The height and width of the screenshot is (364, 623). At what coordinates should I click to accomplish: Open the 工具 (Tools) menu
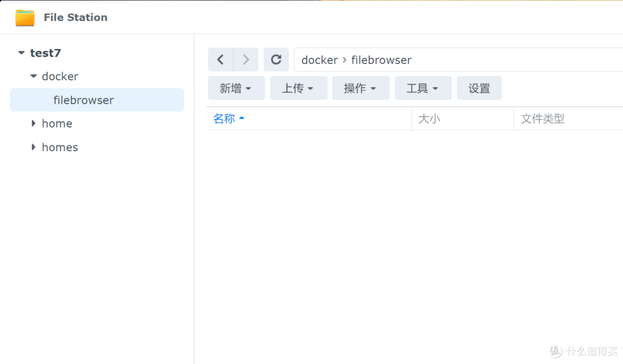[423, 88]
